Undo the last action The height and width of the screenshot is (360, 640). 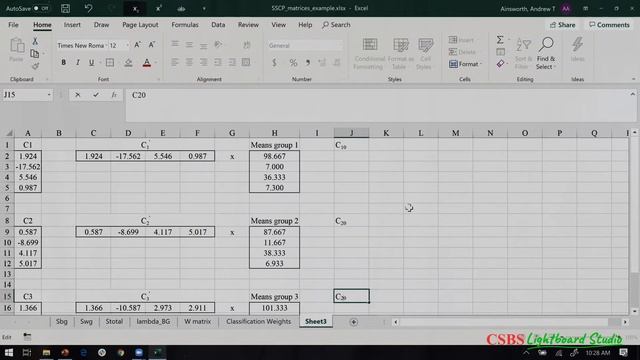(88, 8)
